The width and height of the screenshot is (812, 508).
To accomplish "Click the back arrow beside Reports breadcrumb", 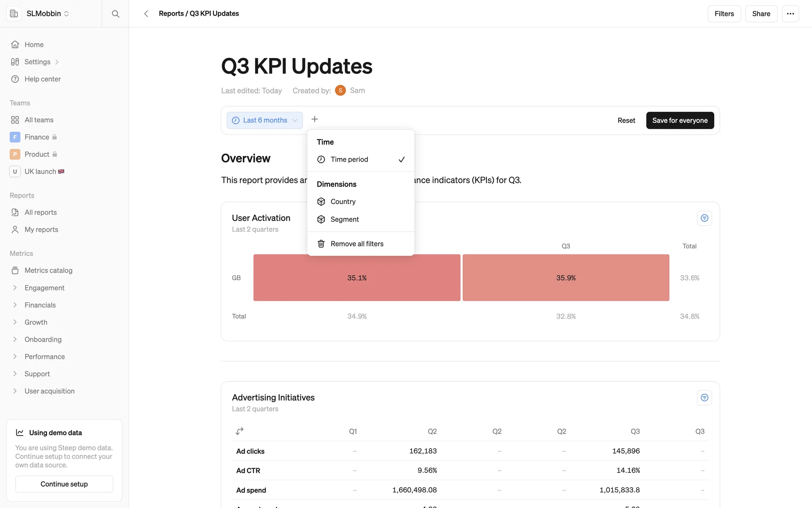I will 146,14.
